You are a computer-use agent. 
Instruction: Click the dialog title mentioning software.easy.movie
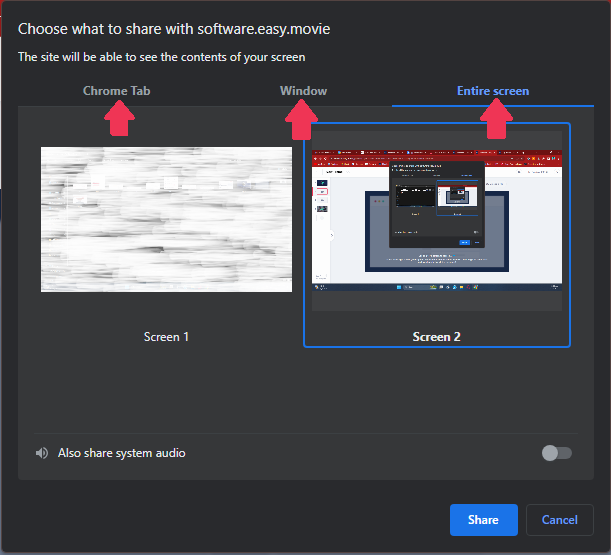coord(174,29)
